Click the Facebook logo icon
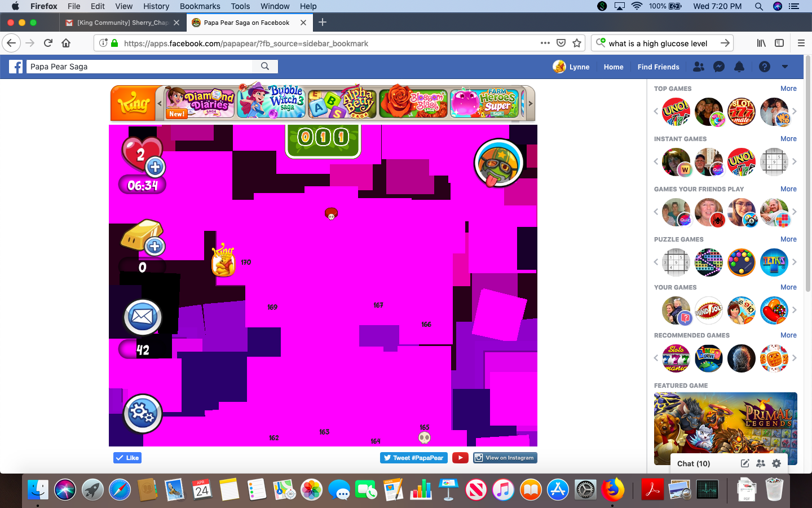 pyautogui.click(x=16, y=67)
